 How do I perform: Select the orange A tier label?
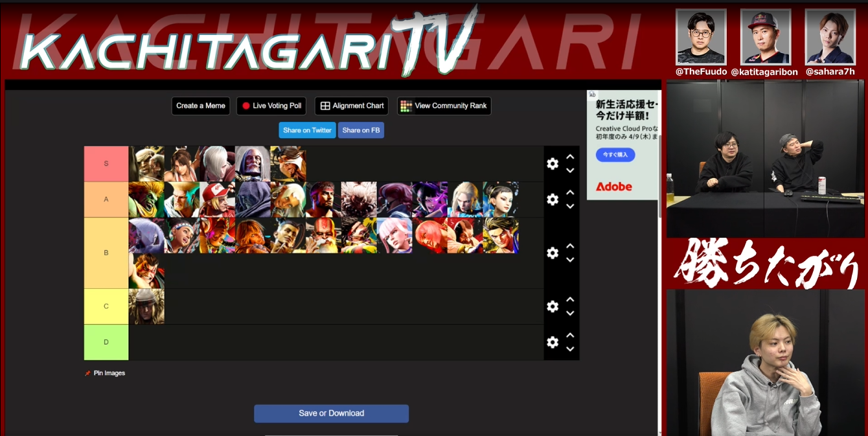point(106,200)
